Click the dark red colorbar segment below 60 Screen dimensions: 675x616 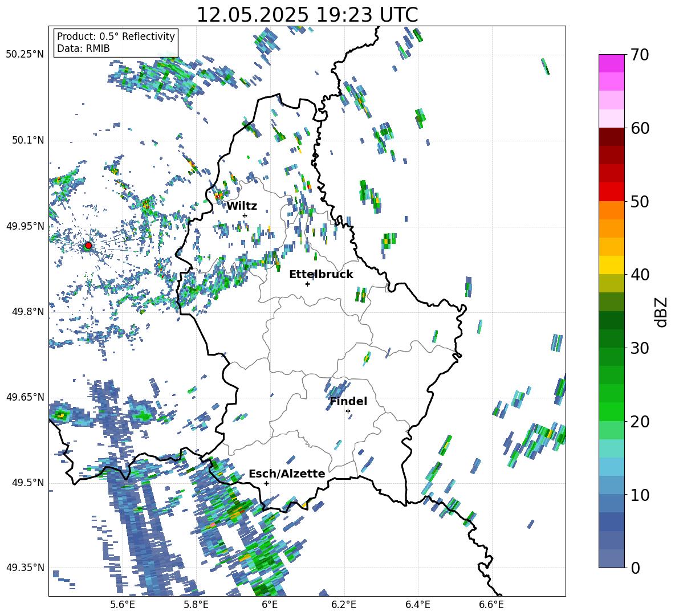612,137
